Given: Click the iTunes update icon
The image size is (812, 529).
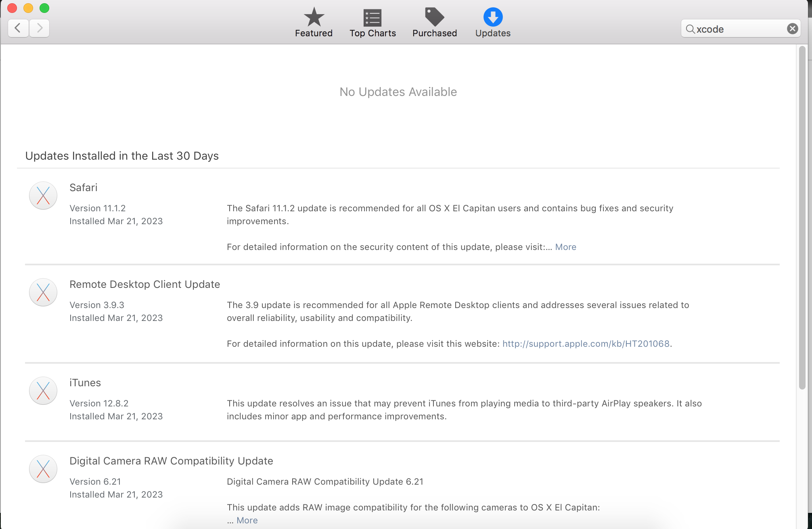Looking at the screenshot, I should pyautogui.click(x=43, y=391).
